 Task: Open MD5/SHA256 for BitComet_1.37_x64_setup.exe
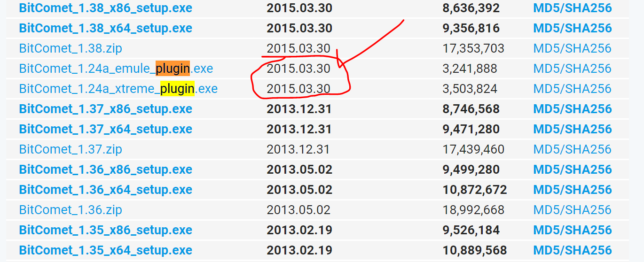(x=573, y=129)
